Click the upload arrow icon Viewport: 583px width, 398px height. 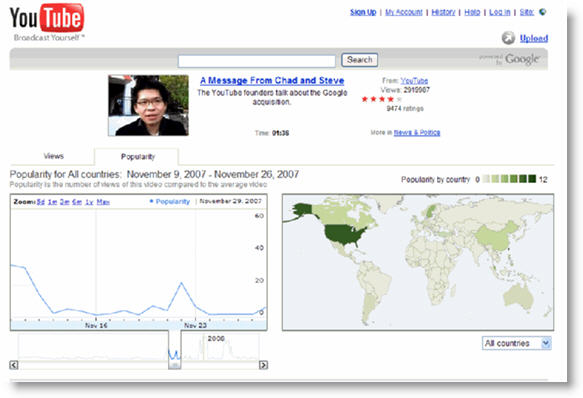508,38
